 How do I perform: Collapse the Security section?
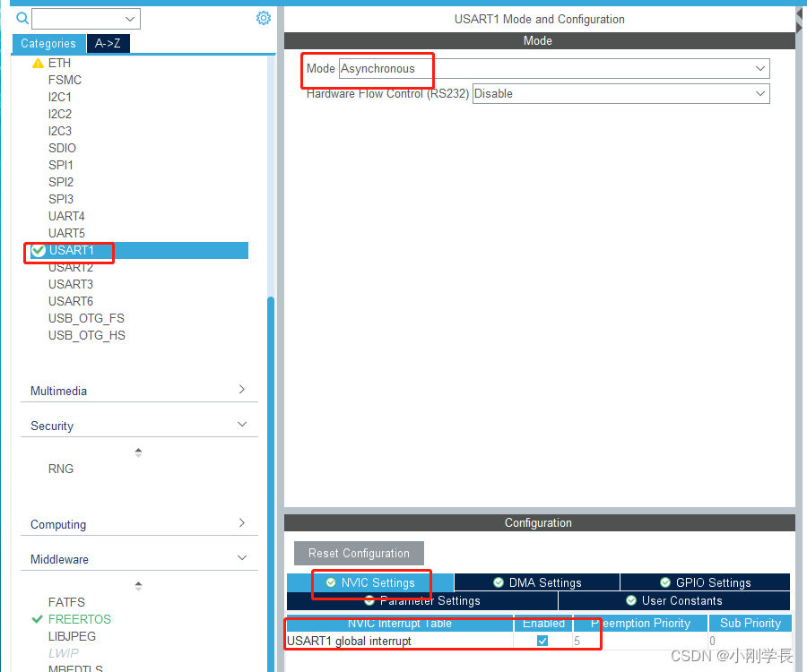(240, 425)
